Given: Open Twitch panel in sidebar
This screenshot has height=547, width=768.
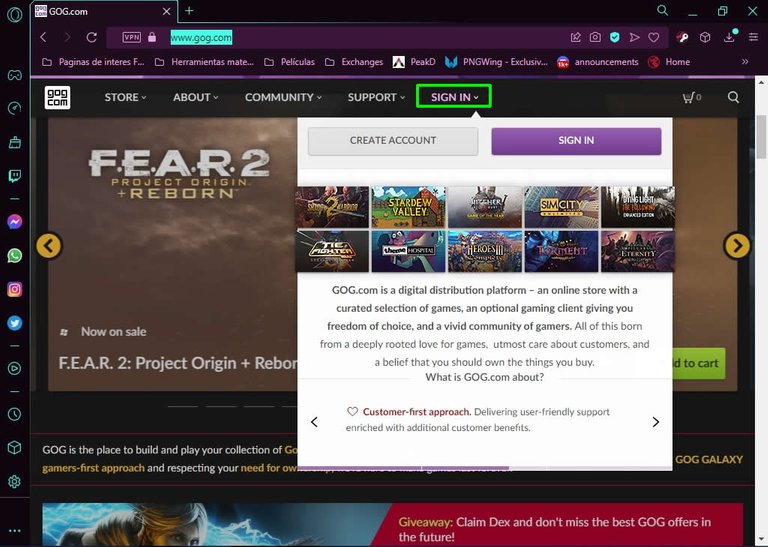Looking at the screenshot, I should [15, 176].
